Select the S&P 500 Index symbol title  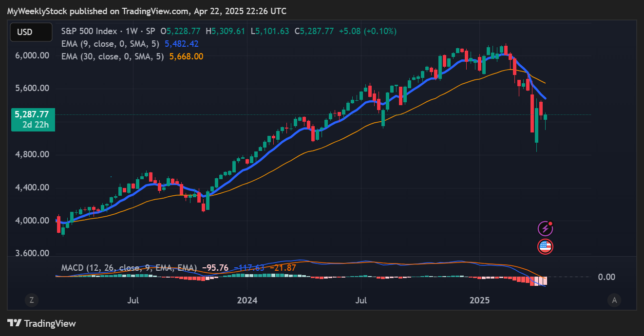pos(107,31)
